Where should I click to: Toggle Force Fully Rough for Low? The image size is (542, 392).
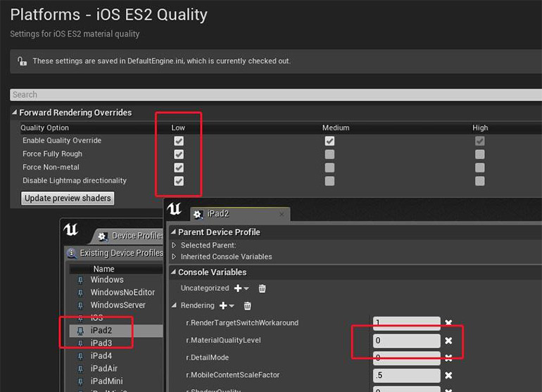[x=179, y=154]
